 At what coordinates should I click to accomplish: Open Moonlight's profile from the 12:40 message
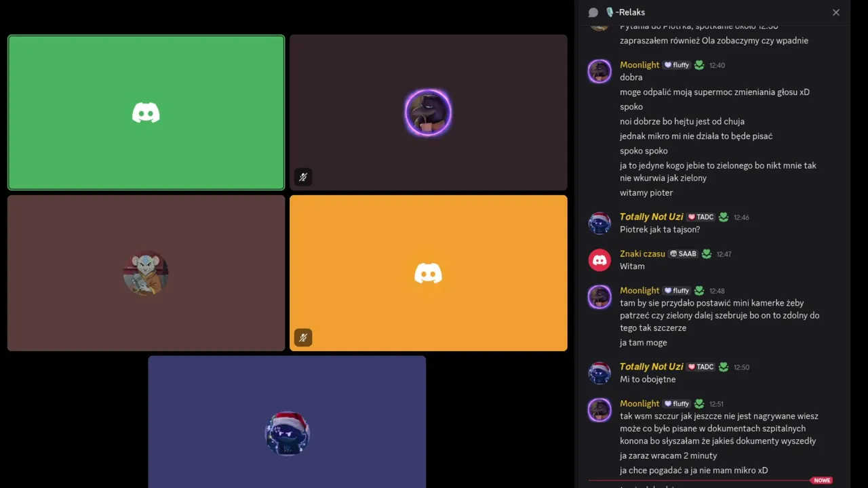pyautogui.click(x=639, y=65)
